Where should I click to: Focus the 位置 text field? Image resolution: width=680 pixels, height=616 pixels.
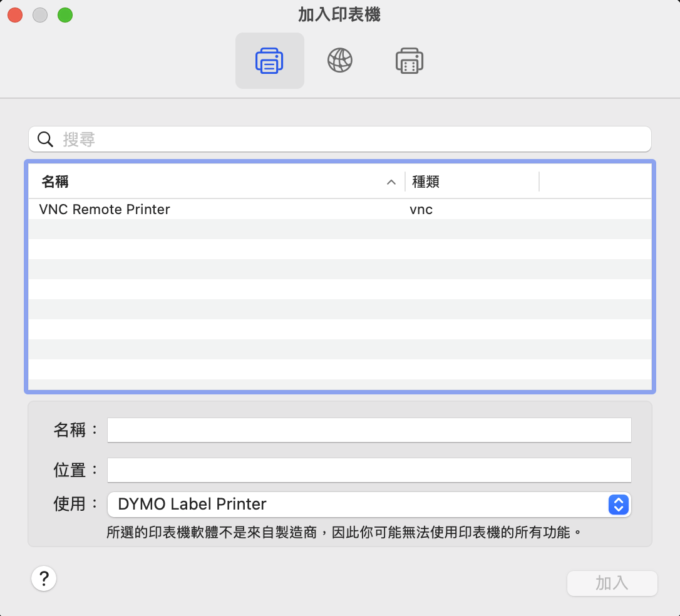(x=369, y=470)
